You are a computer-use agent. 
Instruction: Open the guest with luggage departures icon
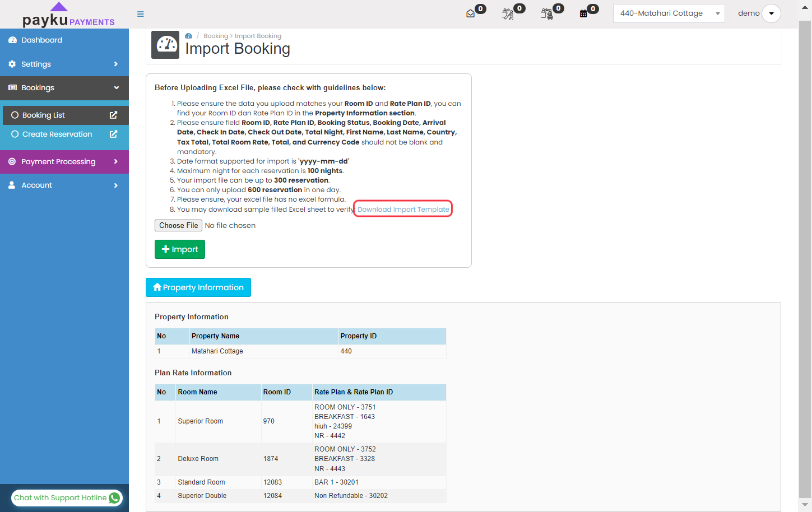click(x=547, y=14)
